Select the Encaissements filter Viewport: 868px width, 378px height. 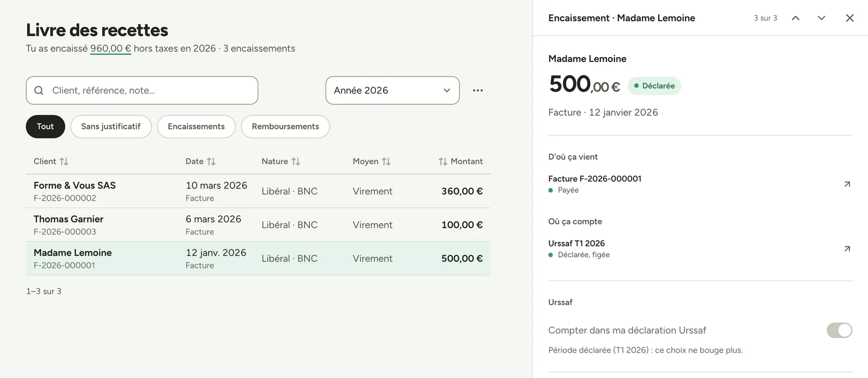point(196,127)
